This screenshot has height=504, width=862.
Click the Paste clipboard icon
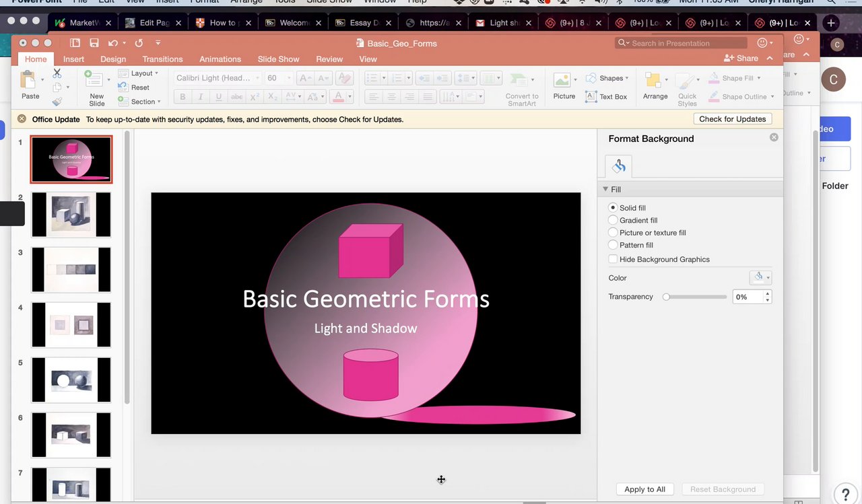pyautogui.click(x=29, y=81)
